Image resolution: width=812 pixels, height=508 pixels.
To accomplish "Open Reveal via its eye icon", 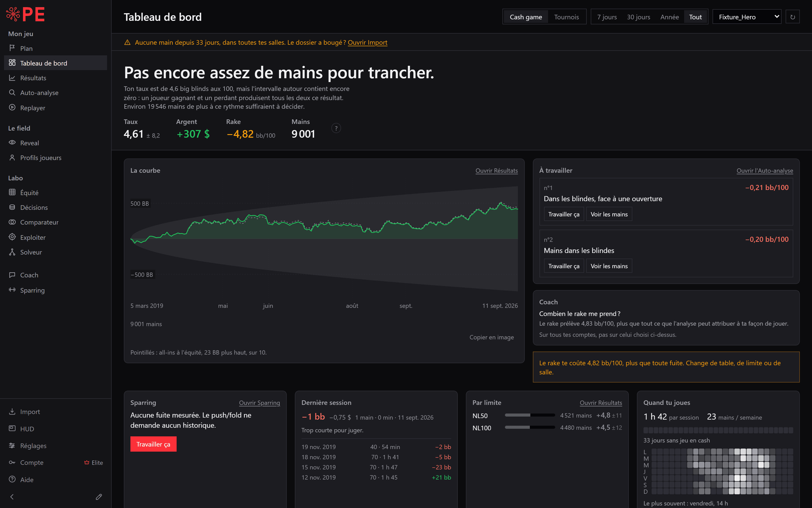I will (12, 142).
